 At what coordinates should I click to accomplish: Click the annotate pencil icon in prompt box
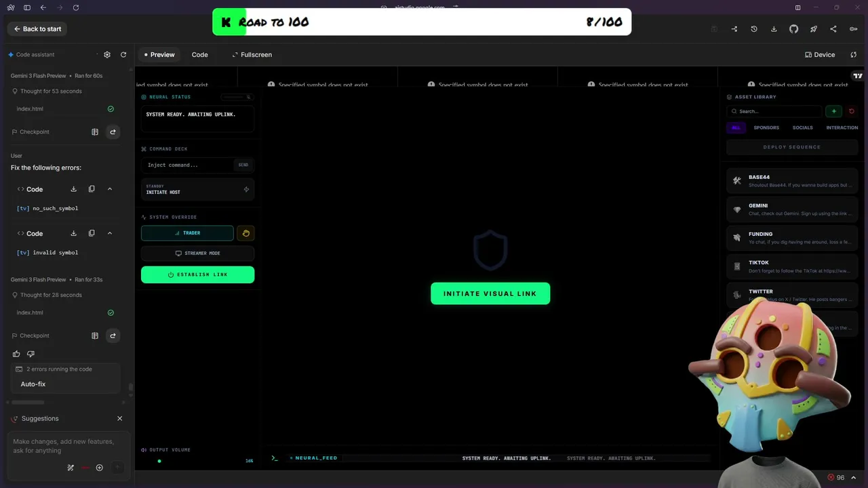[71, 468]
